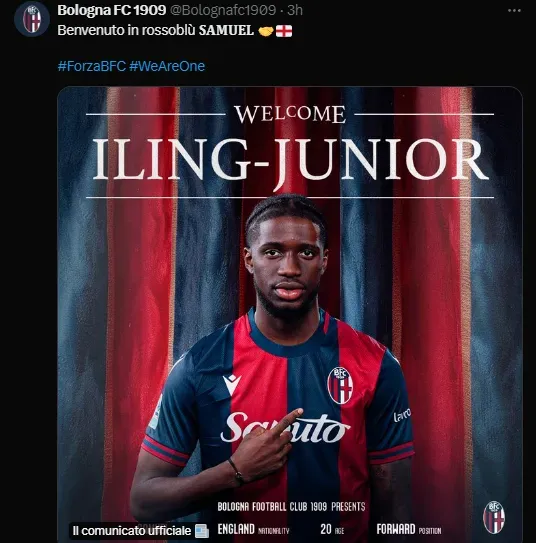
Task: Open the @Bolognafc1909 handle link
Action: click(x=223, y=10)
